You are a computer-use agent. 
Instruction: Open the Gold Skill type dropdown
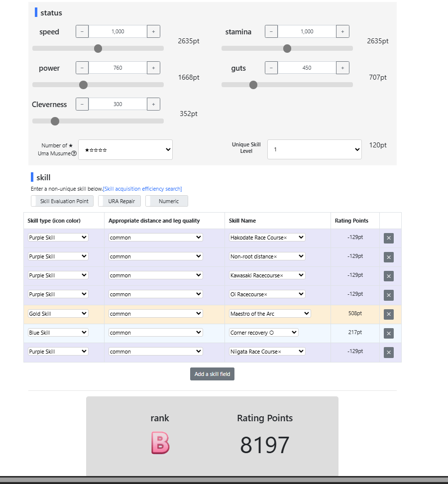pos(58,314)
